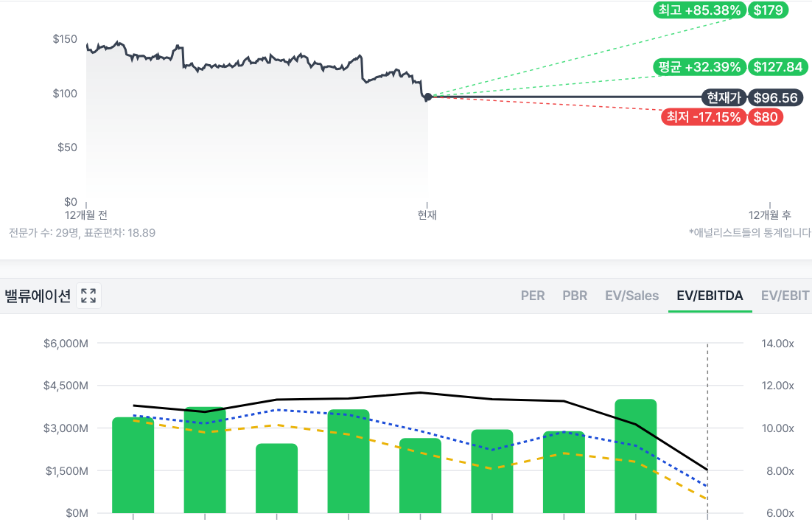Select the $179 highest price badge

(768, 10)
